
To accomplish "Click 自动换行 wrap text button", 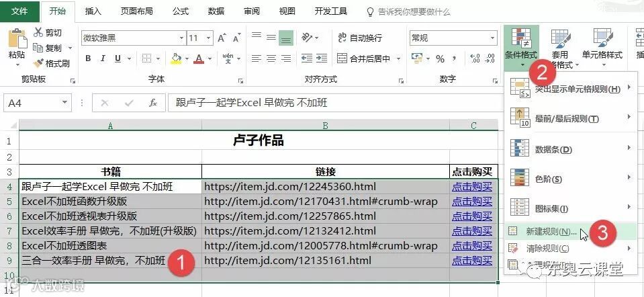I will [360, 38].
